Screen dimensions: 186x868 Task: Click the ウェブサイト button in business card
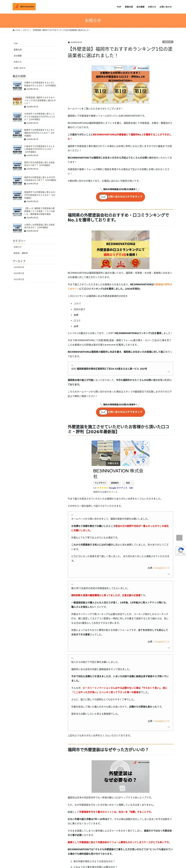pos(100,483)
